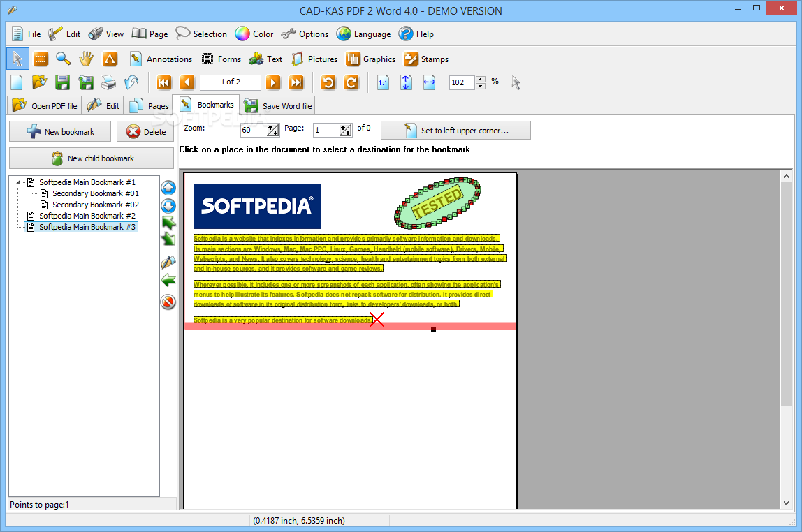Click the red prohibition bookmark icon
The height and width of the screenshot is (532, 802).
[x=168, y=302]
